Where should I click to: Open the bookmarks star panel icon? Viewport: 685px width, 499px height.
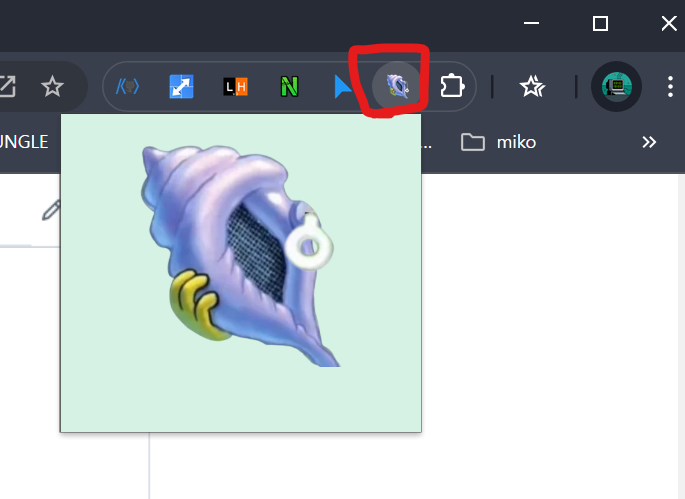pyautogui.click(x=532, y=87)
